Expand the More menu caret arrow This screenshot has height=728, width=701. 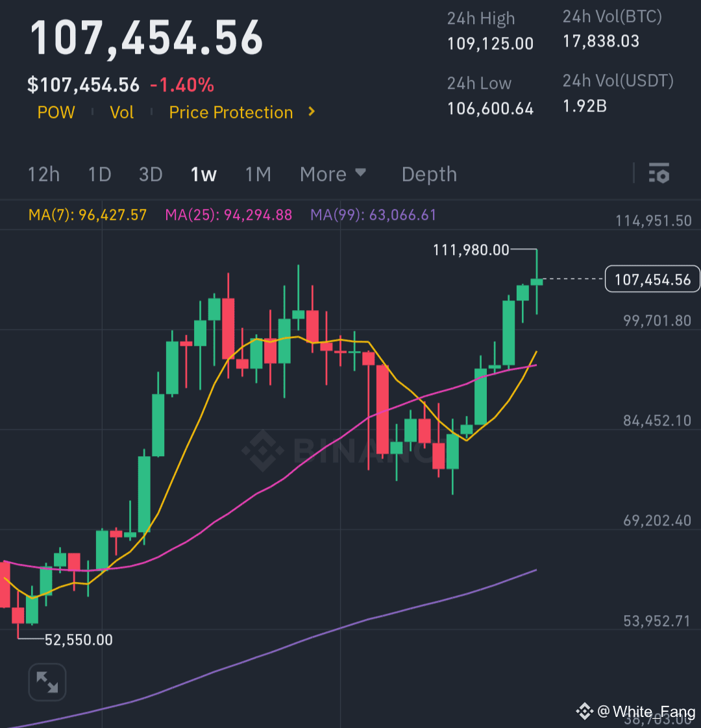(361, 174)
